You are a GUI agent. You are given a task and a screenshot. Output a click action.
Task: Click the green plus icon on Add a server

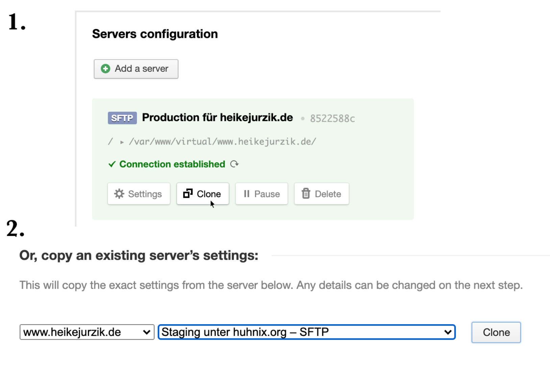pos(106,69)
